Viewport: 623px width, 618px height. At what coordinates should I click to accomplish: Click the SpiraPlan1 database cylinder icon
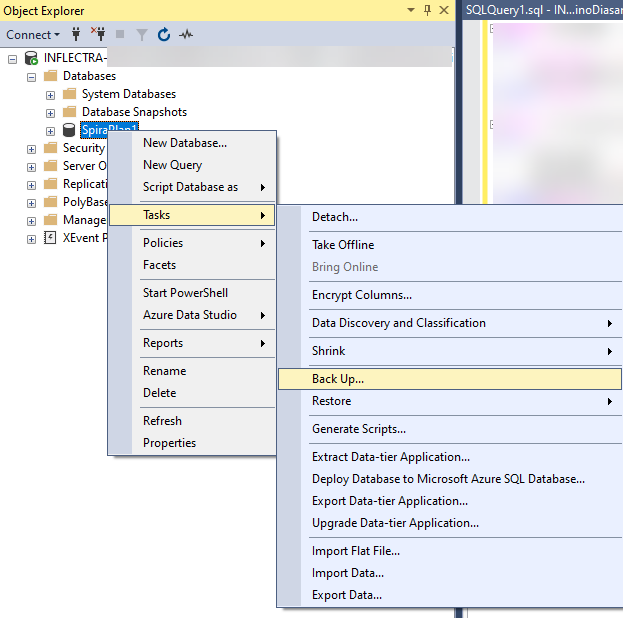coord(69,130)
